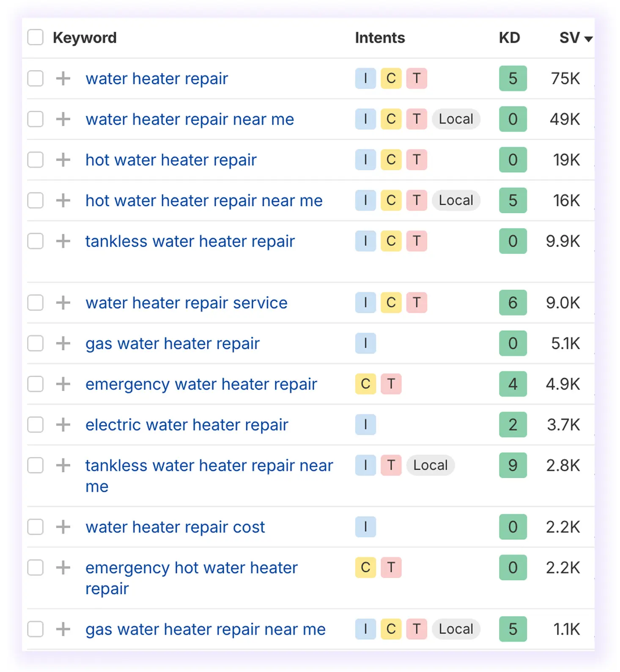Click the "I" intent badge for "water heater repair cost"
Screen dimensions: 620x672
pyautogui.click(x=365, y=527)
